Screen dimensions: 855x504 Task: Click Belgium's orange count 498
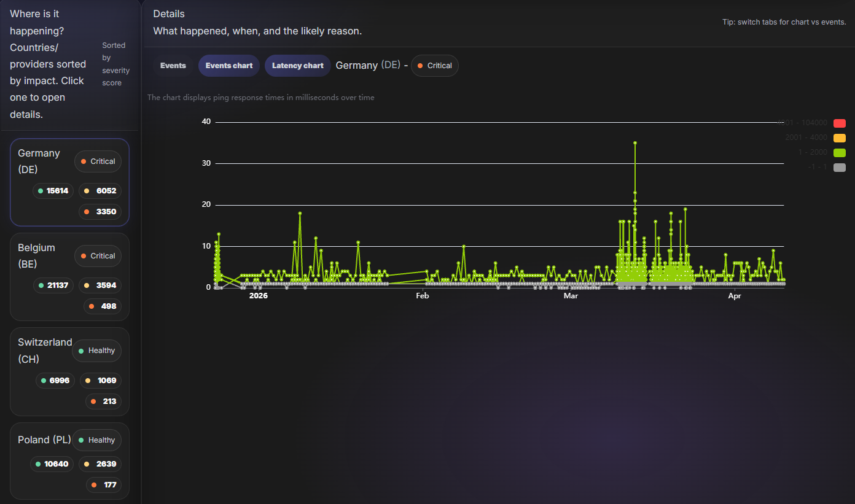103,306
